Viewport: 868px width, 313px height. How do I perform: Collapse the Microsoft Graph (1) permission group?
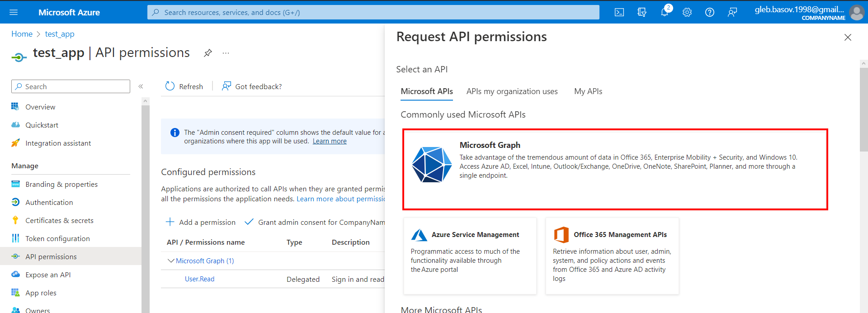click(171, 261)
